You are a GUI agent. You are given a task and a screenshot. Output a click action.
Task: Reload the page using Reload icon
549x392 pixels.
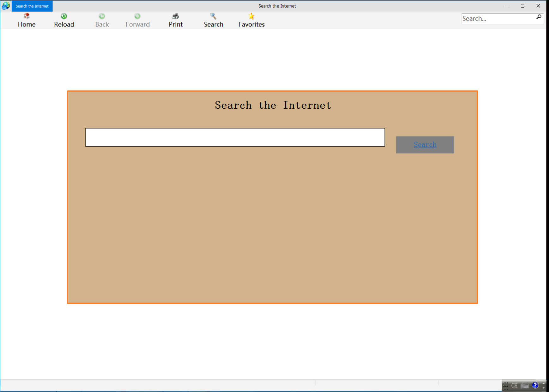point(64,16)
